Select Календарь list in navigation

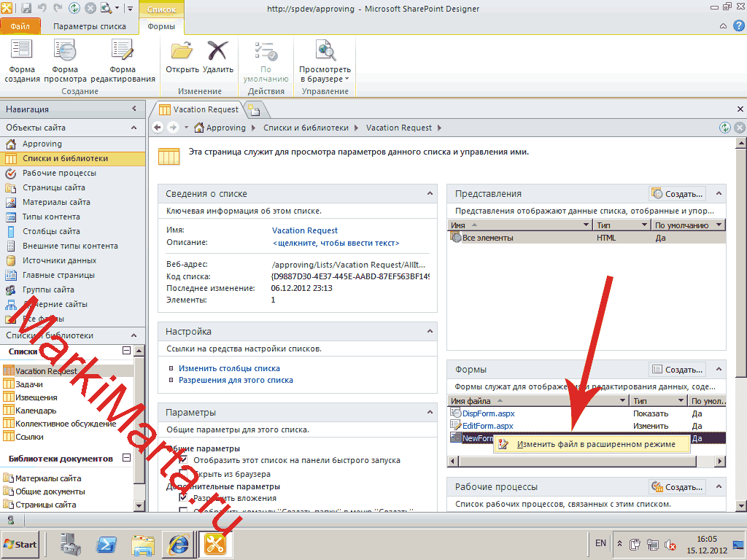coord(36,411)
